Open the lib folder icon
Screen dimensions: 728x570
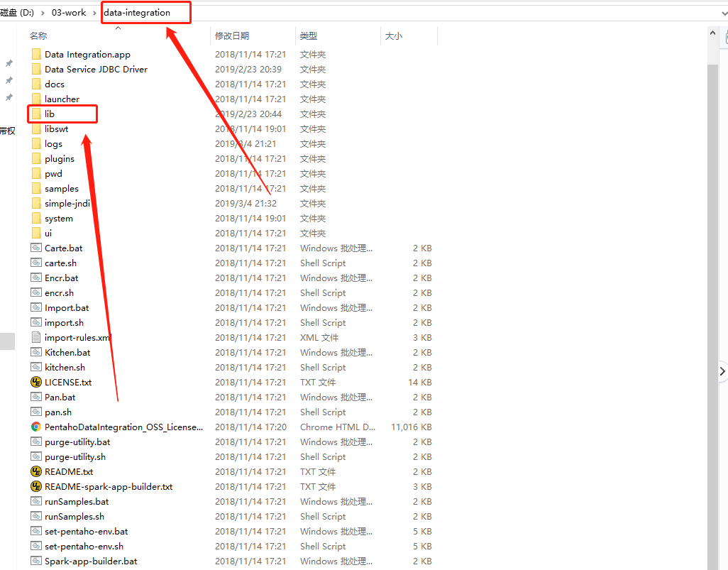(36, 114)
